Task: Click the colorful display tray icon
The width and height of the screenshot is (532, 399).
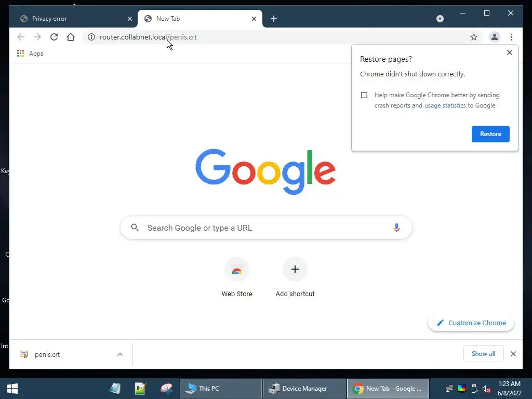Action: pos(462,389)
